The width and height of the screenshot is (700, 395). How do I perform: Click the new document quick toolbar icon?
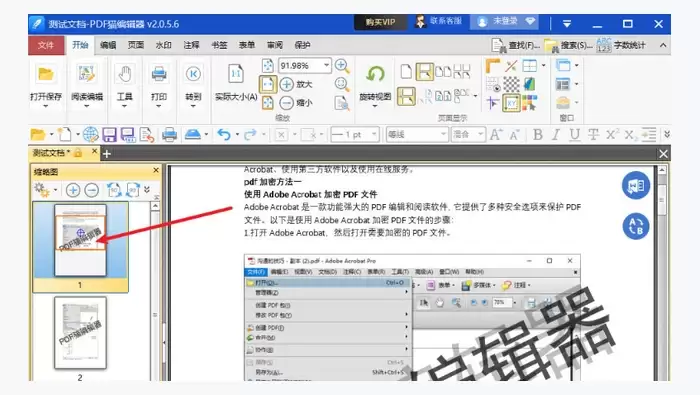(x=65, y=134)
